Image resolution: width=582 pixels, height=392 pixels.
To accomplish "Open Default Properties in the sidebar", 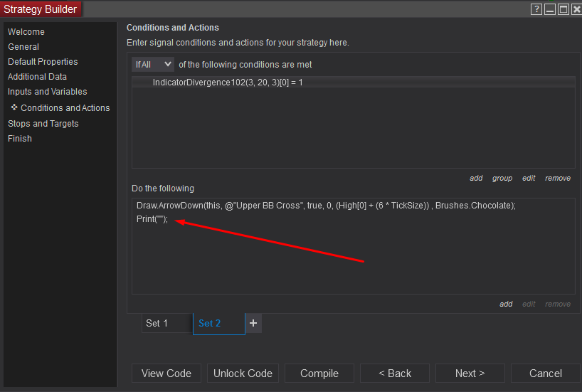I will click(43, 62).
